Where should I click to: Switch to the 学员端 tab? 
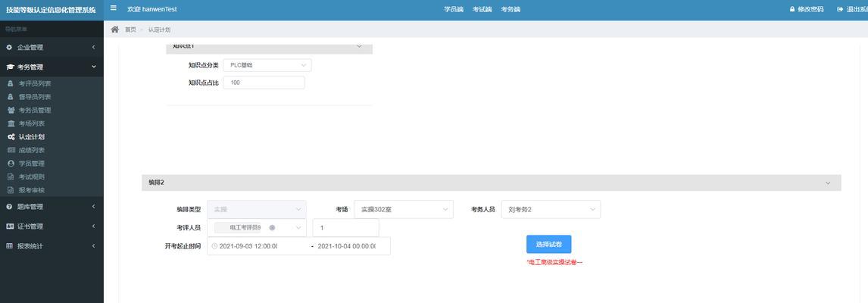(454, 9)
